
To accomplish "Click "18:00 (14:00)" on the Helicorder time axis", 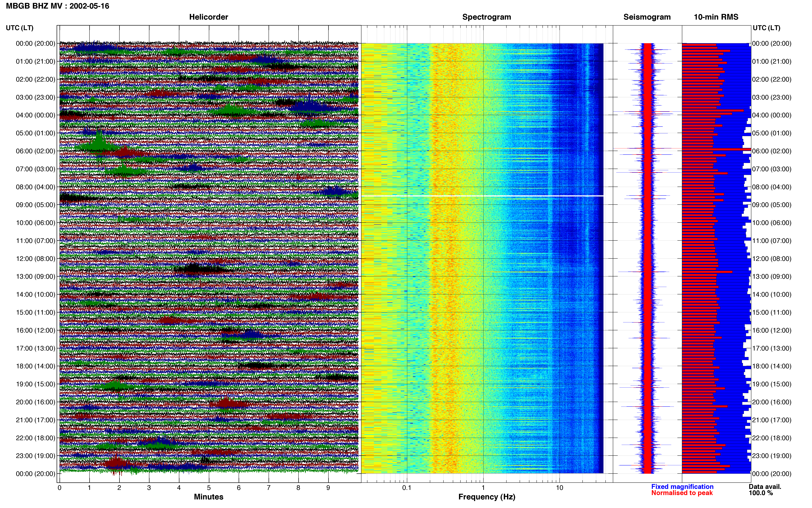I will click(36, 366).
